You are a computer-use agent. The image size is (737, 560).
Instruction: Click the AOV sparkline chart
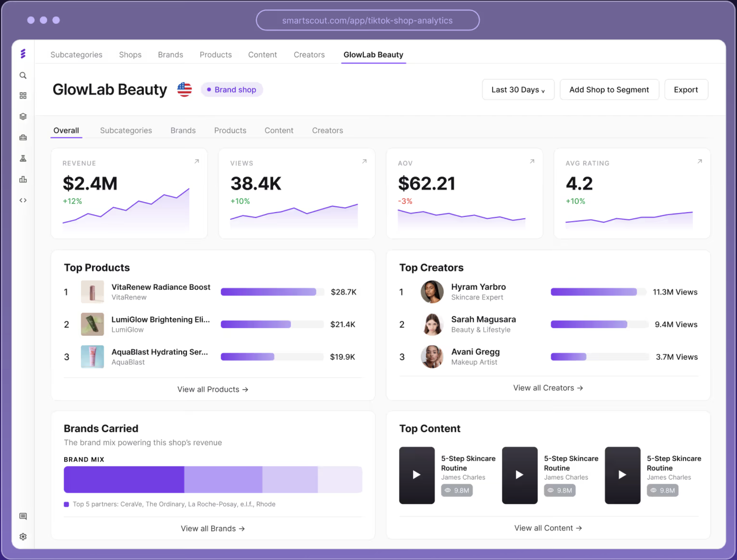tap(462, 219)
